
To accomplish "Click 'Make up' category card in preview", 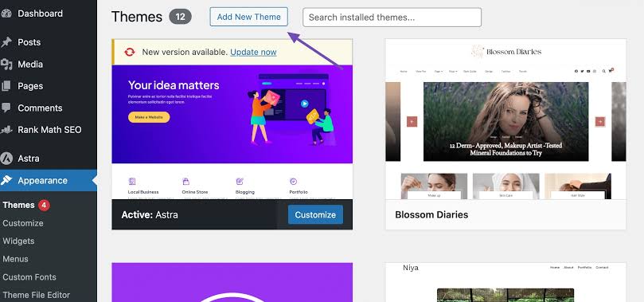I will click(x=434, y=186).
